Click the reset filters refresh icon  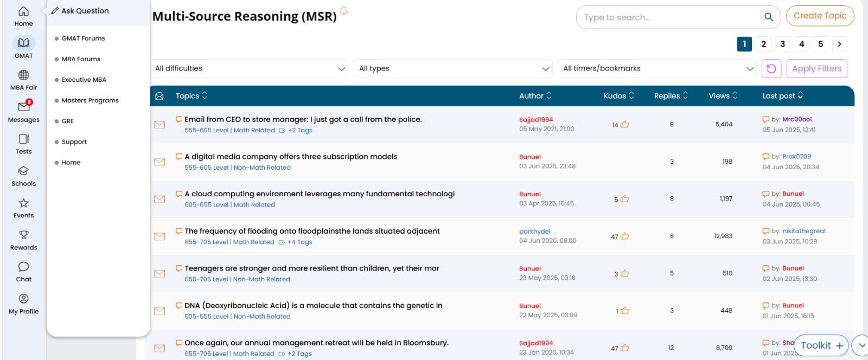click(x=771, y=69)
